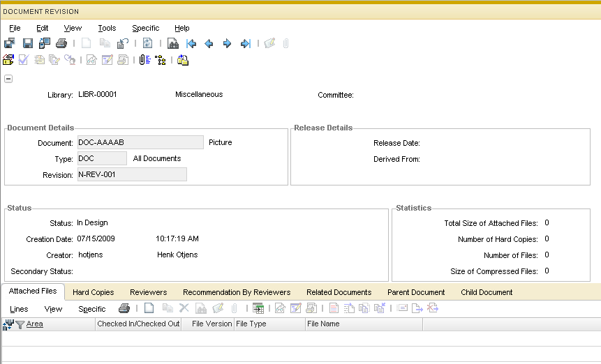Click the tree structure icon
The image size is (601, 364).
[x=161, y=60]
